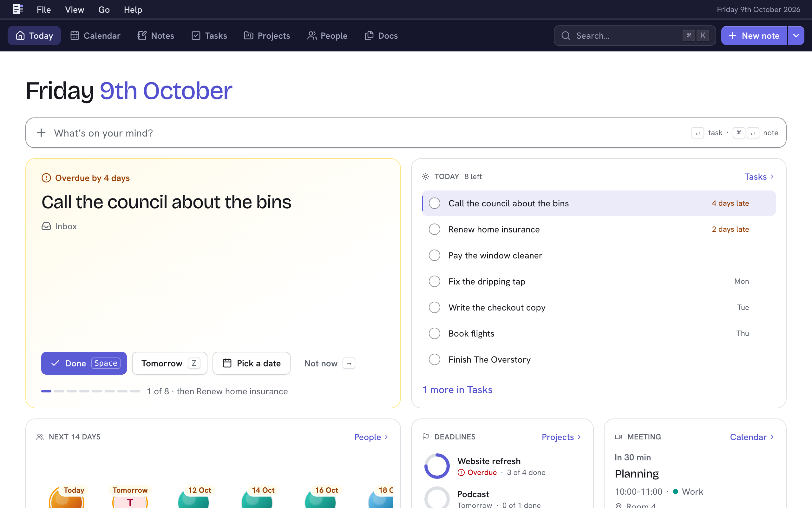The width and height of the screenshot is (812, 508).
Task: Postpone focused task to Tomorrow
Action: [x=170, y=363]
